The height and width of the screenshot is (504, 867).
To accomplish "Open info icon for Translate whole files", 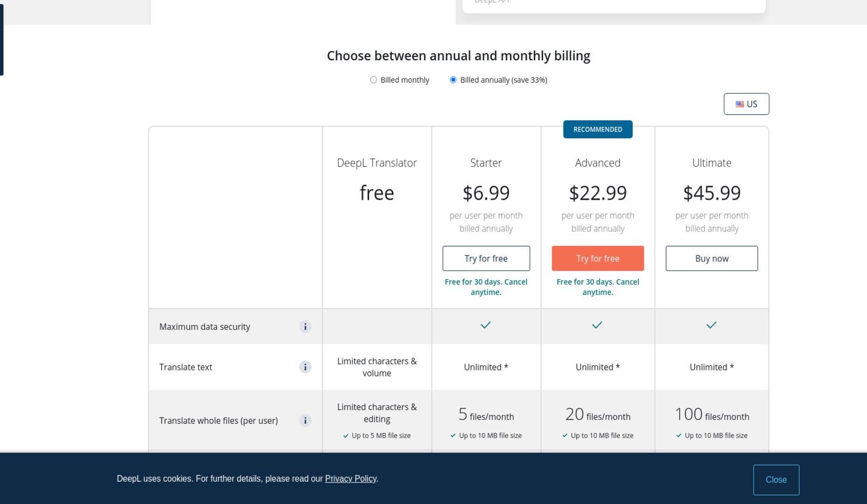I will tap(305, 420).
